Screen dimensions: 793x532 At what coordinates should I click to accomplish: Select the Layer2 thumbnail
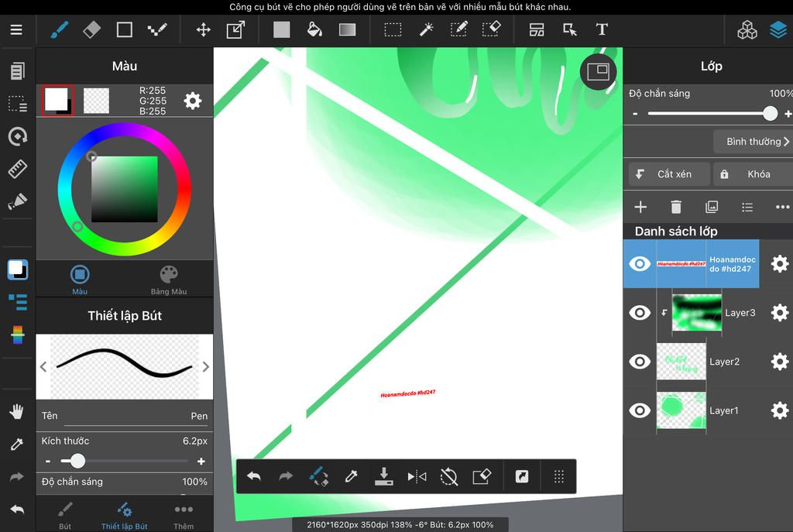[681, 362]
